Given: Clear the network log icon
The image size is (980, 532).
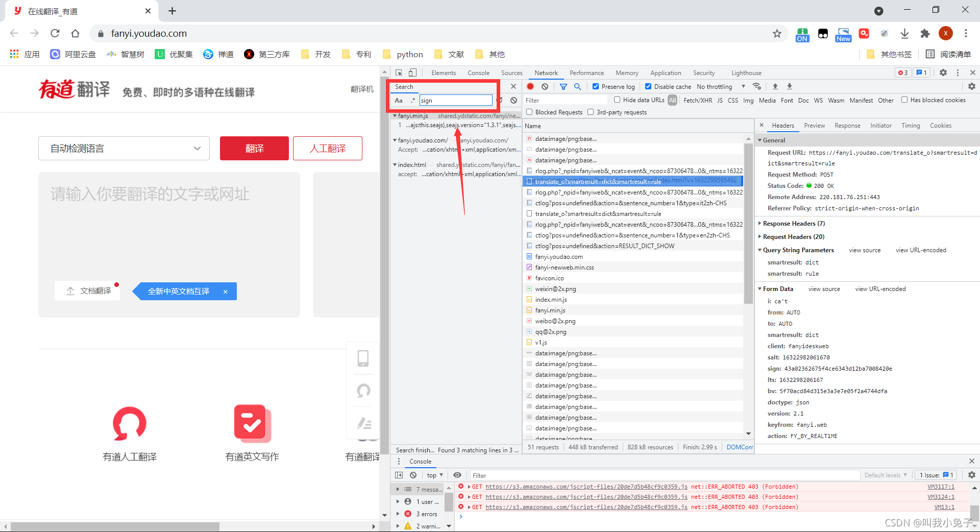Looking at the screenshot, I should pyautogui.click(x=545, y=86).
